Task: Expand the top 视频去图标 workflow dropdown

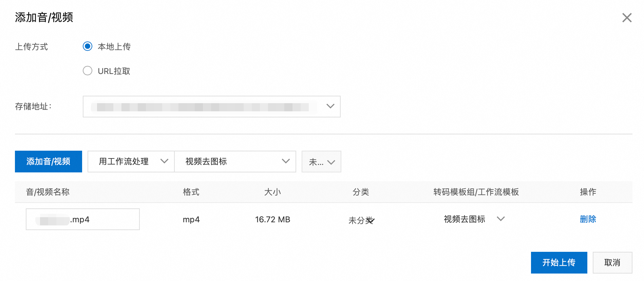Action: click(x=235, y=162)
